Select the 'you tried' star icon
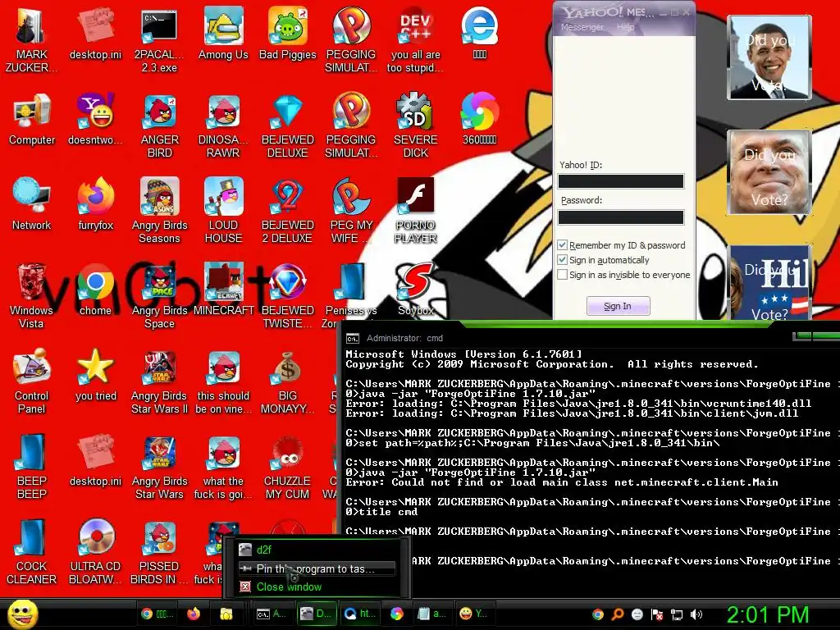 click(x=96, y=375)
